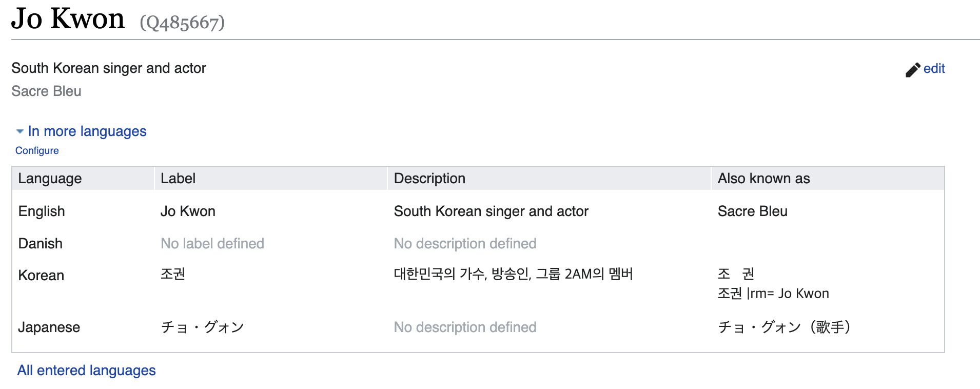980x389 pixels.
Task: Click the Also known as column header
Action: point(763,179)
